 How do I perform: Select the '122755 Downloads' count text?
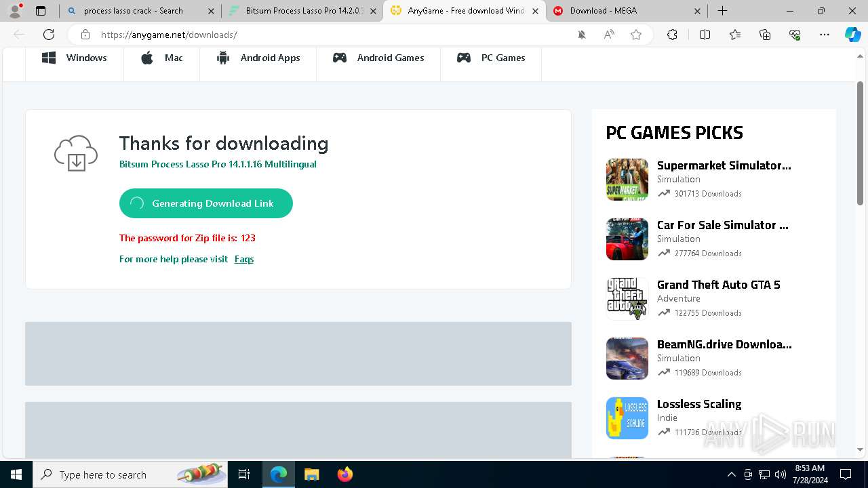tap(708, 313)
